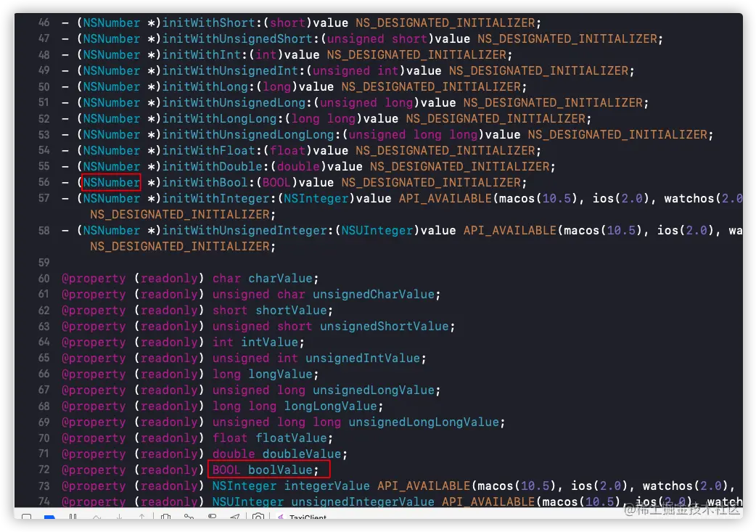Click the shortValue property name
The width and height of the screenshot is (756, 532).
coord(291,310)
